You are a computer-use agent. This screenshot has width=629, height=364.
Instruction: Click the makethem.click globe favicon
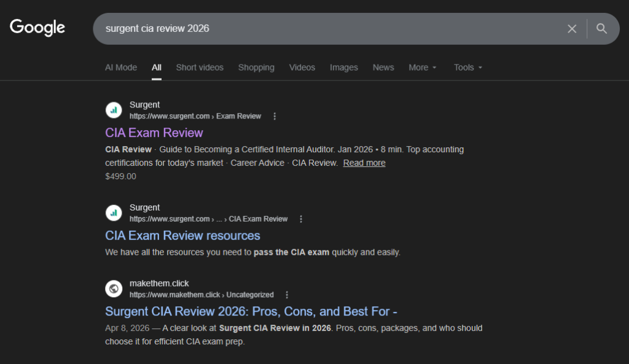(x=114, y=288)
